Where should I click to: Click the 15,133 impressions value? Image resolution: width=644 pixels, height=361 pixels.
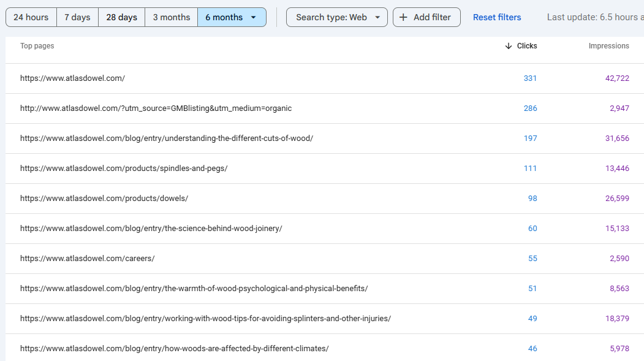617,229
